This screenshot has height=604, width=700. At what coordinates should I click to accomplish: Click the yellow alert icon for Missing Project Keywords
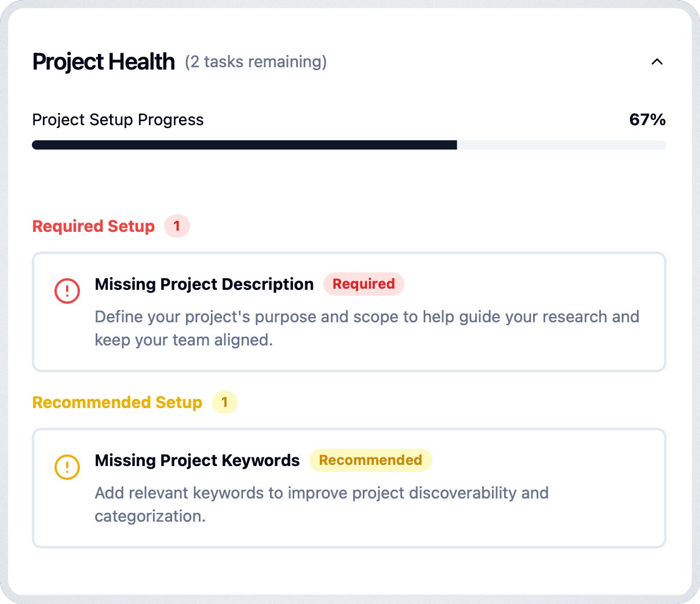point(67,467)
